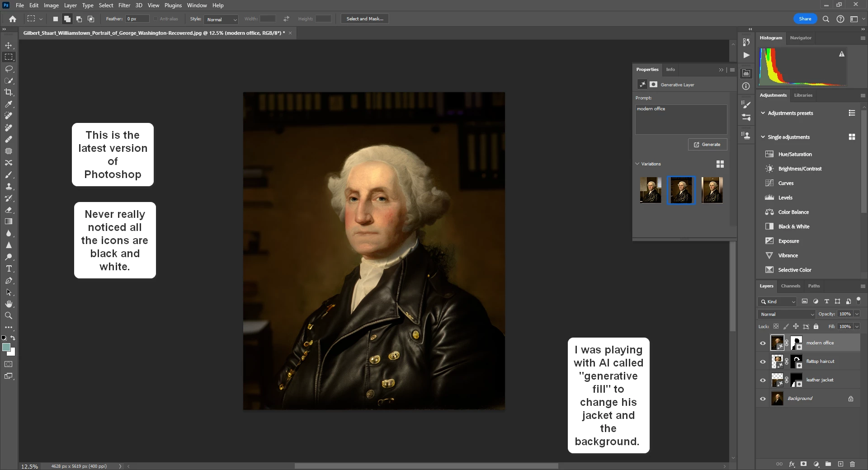Open the layer filter Kind dropdown
Screen dimensions: 868x470
(778, 301)
